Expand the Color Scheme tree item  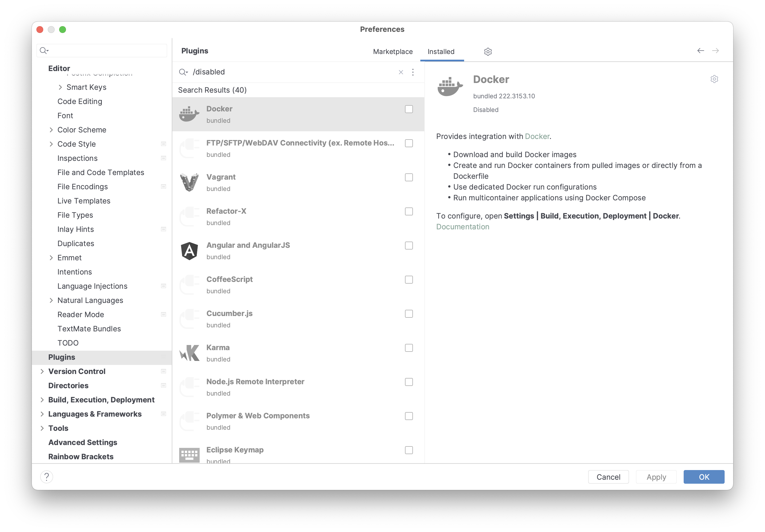click(x=52, y=130)
